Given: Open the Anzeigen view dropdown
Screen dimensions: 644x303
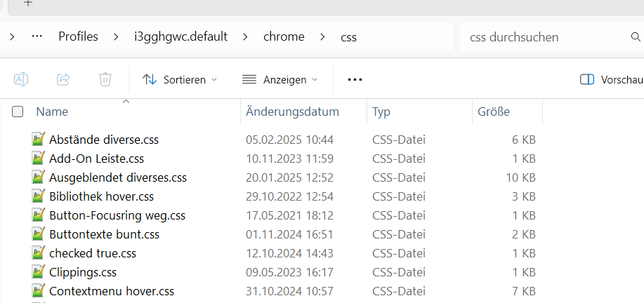Looking at the screenshot, I should (280, 79).
